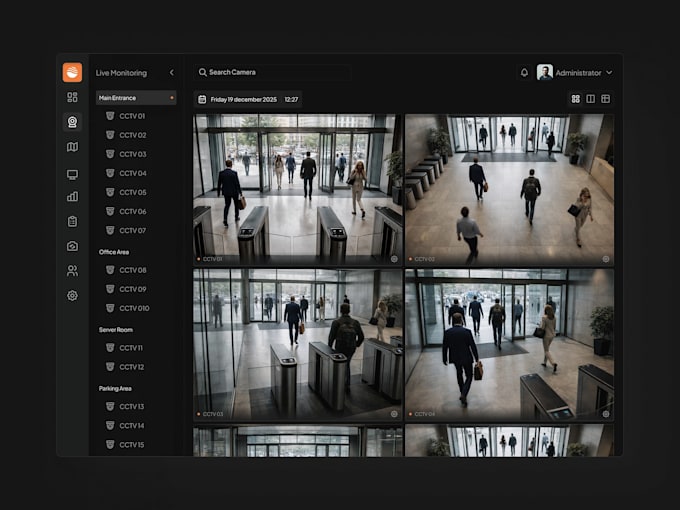Screen dimensions: 680x510
Task: Switch to two-column split layout view
Action: [x=591, y=99]
